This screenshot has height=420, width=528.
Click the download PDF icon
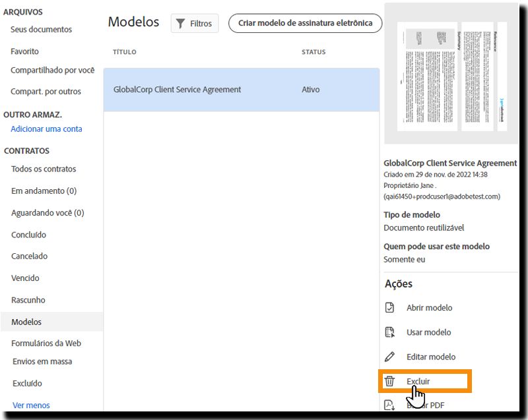[389, 405]
